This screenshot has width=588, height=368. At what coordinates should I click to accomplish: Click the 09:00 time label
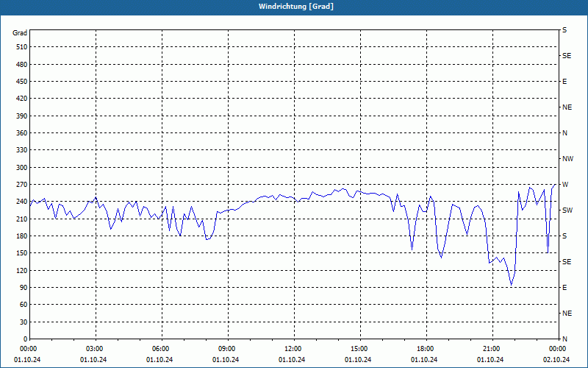227,349
